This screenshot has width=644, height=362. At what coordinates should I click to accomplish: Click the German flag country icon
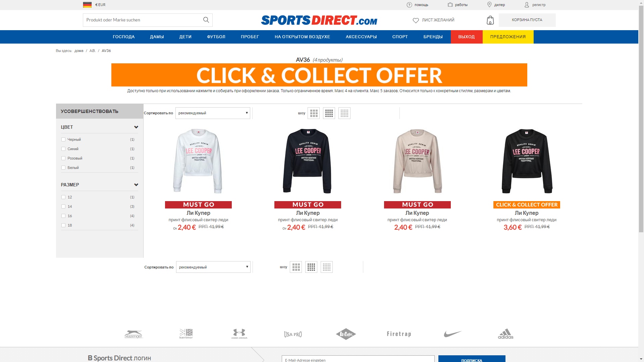[x=87, y=5]
